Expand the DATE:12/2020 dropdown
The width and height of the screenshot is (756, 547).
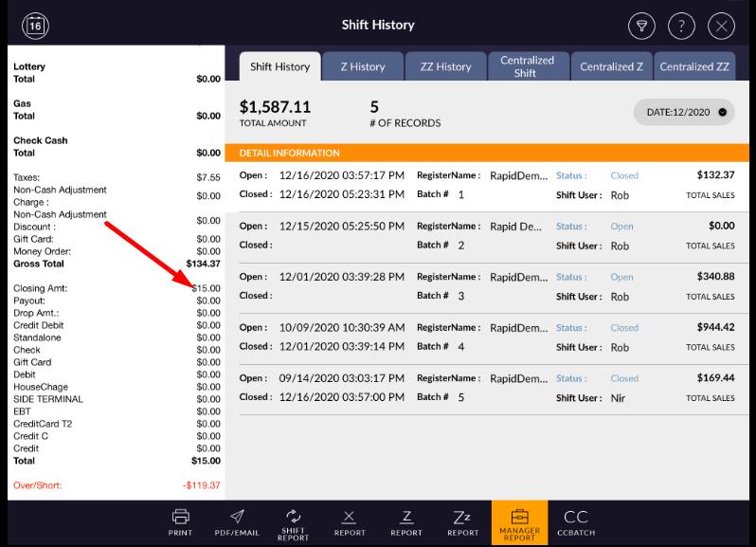[683, 112]
